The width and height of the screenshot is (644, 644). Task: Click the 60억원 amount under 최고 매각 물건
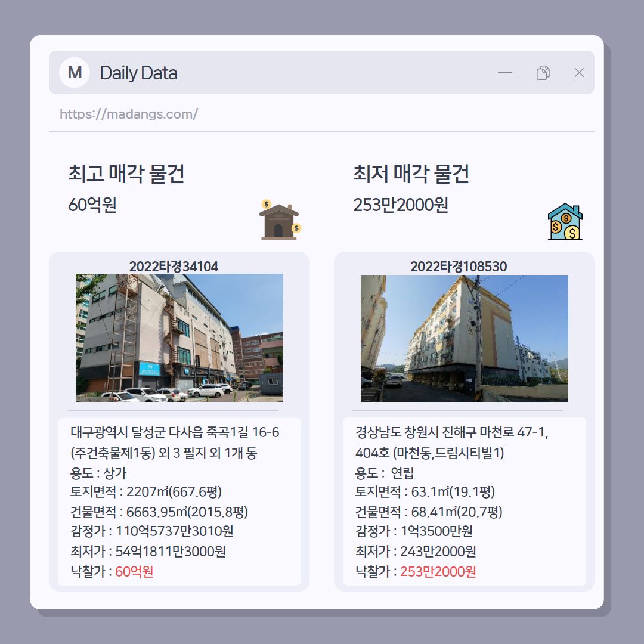coord(92,205)
